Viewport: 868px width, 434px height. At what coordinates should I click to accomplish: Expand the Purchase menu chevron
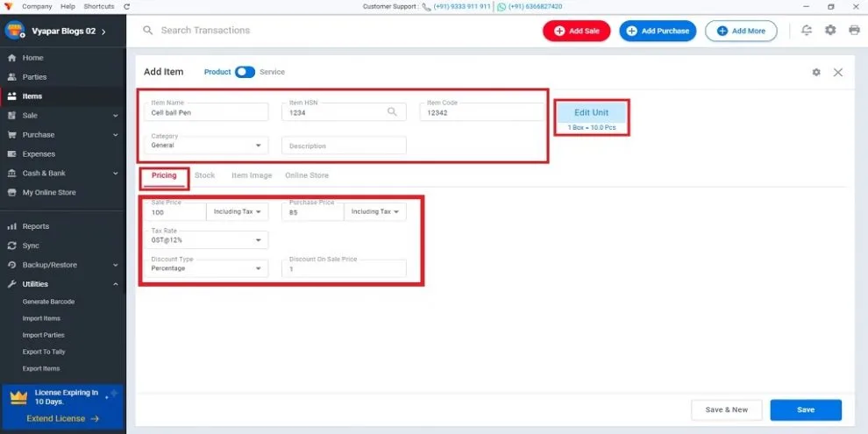115,135
